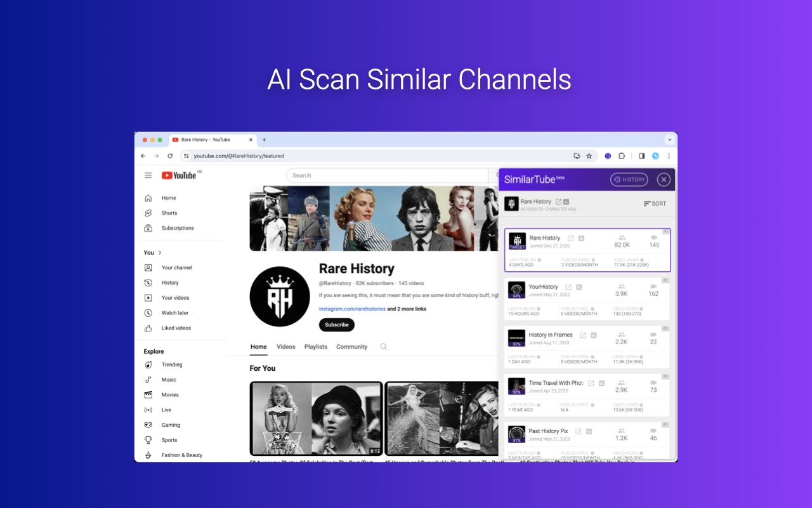Click the YouTube logo to go home

point(179,175)
